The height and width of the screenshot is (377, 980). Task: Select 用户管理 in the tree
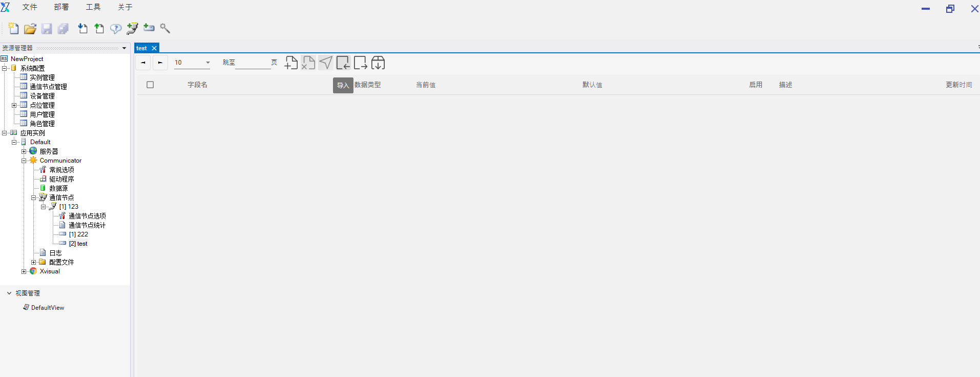[42, 114]
